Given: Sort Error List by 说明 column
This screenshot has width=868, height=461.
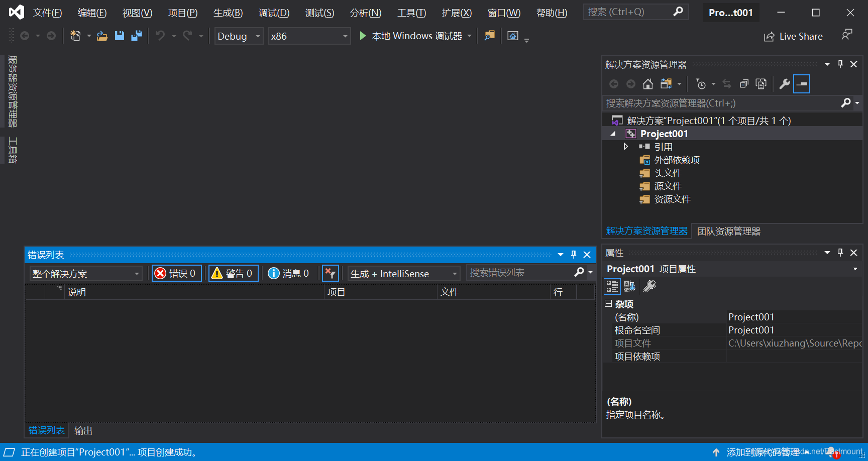Looking at the screenshot, I should [195, 292].
